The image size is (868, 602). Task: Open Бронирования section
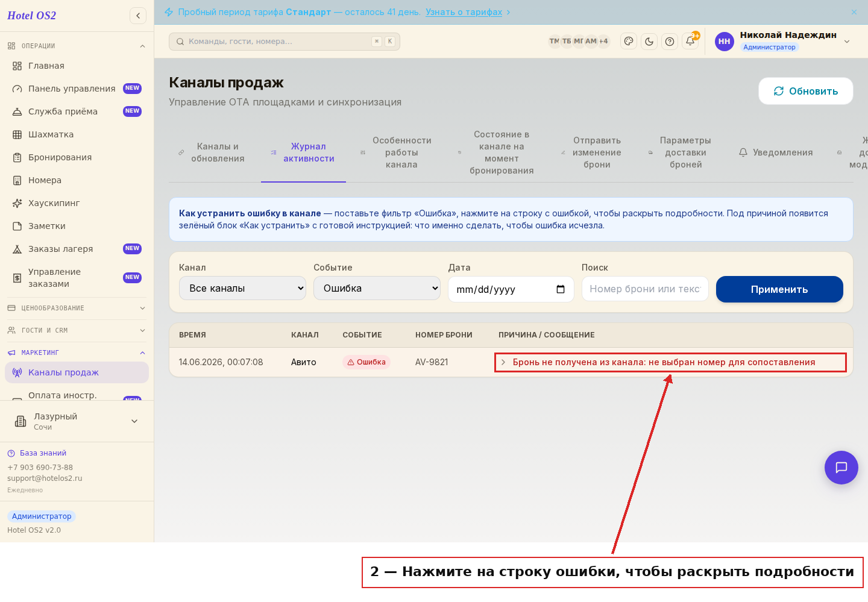[x=77, y=157]
